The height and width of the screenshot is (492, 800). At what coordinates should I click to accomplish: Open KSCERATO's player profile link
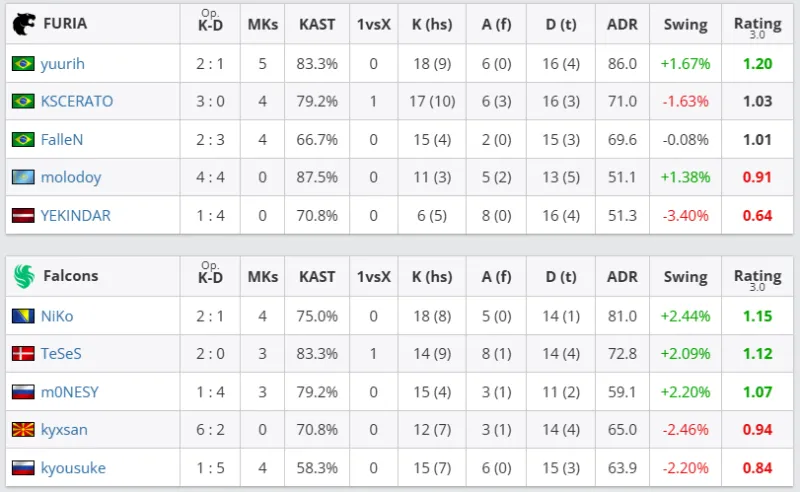pyautogui.click(x=76, y=101)
